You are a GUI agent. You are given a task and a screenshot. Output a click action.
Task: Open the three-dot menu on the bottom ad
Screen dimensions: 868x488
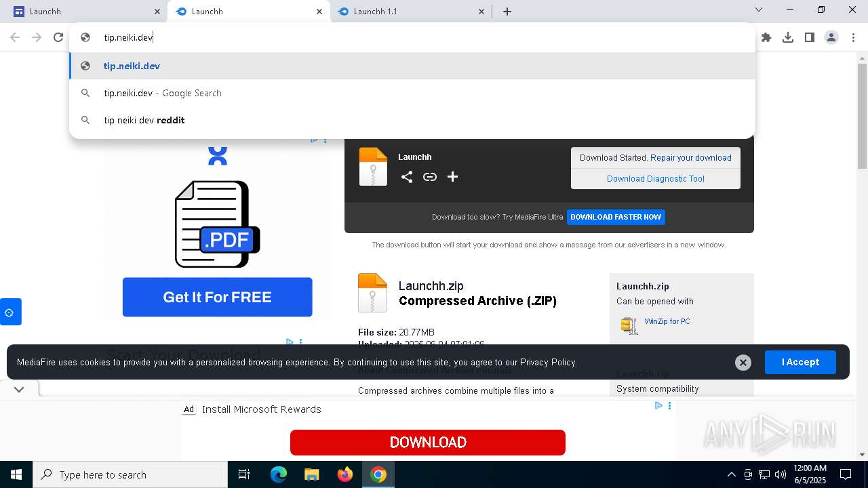point(669,405)
